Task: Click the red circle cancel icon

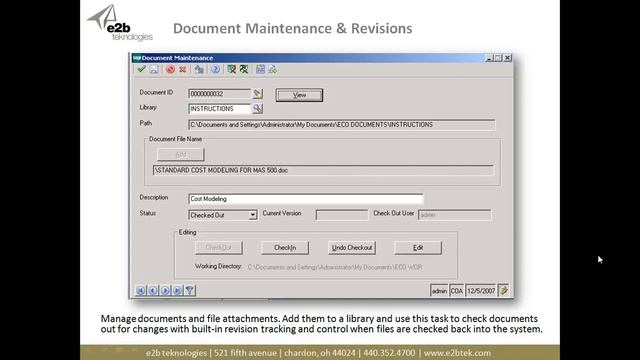Action: click(x=170, y=69)
